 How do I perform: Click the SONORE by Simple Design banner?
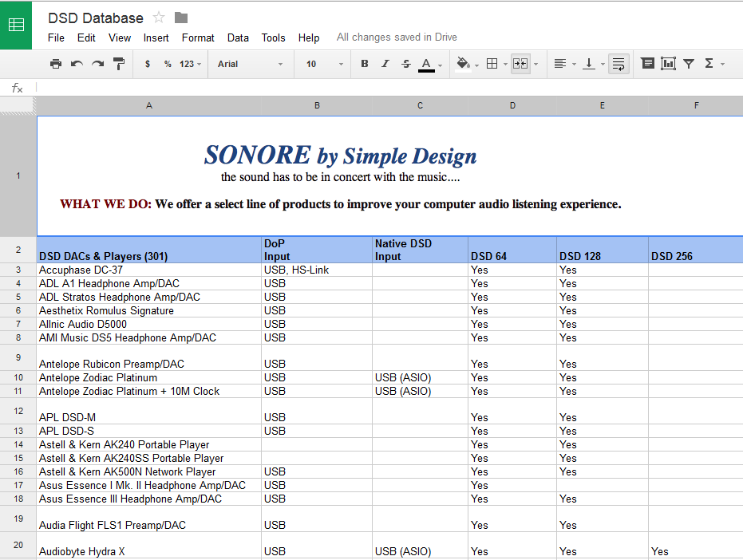coord(389,176)
